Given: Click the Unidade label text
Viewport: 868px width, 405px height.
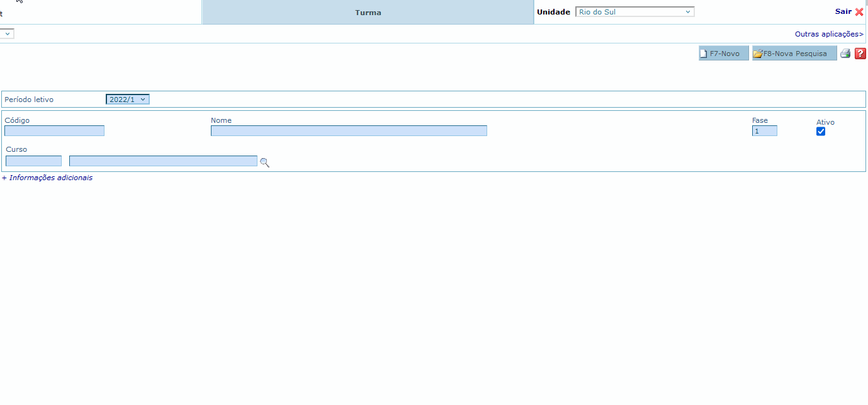Looking at the screenshot, I should (553, 12).
